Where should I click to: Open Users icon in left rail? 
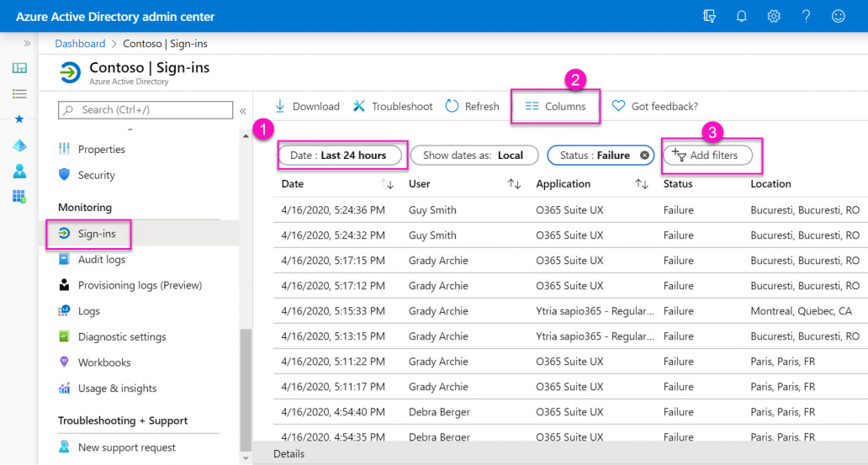pyautogui.click(x=19, y=171)
